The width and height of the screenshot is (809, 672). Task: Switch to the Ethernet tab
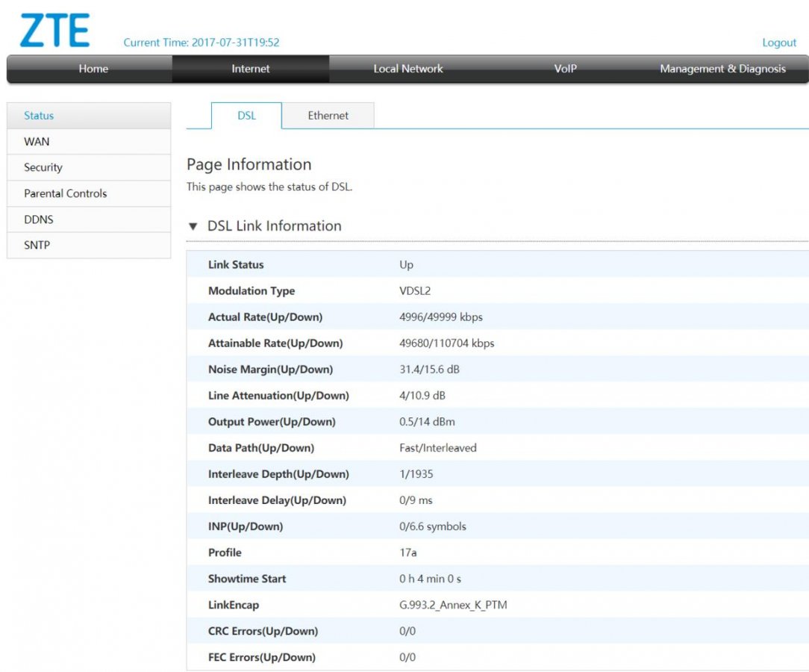coord(328,116)
